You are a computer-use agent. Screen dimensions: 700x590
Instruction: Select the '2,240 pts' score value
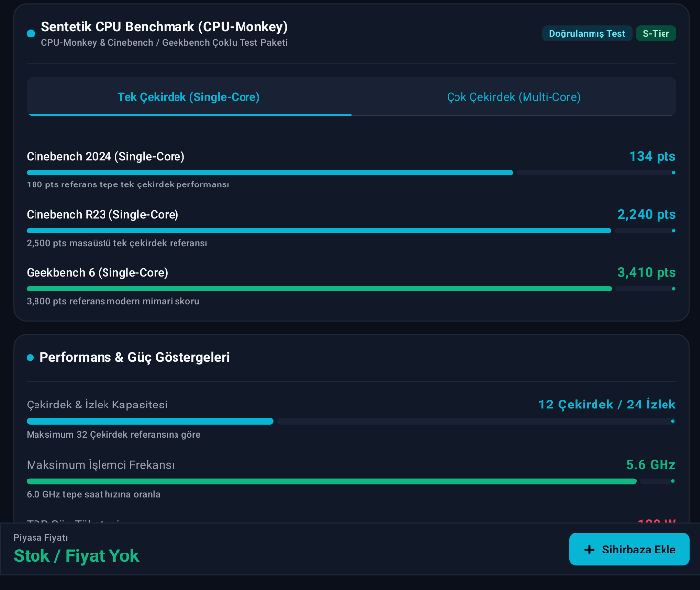tap(647, 214)
